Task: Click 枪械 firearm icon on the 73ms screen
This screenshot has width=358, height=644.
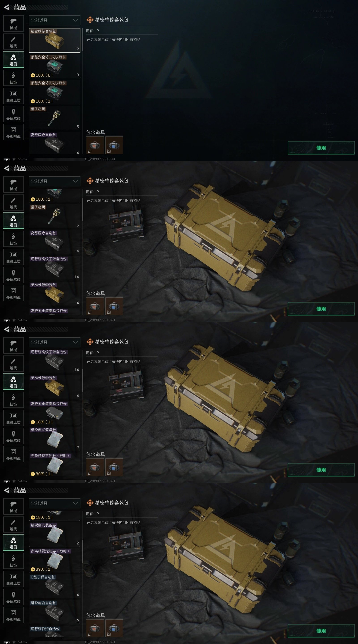Action: tap(13, 23)
